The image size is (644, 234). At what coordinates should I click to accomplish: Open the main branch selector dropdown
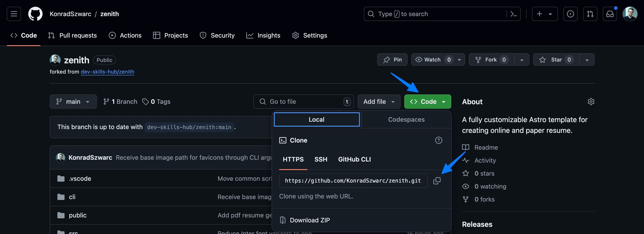coord(73,102)
